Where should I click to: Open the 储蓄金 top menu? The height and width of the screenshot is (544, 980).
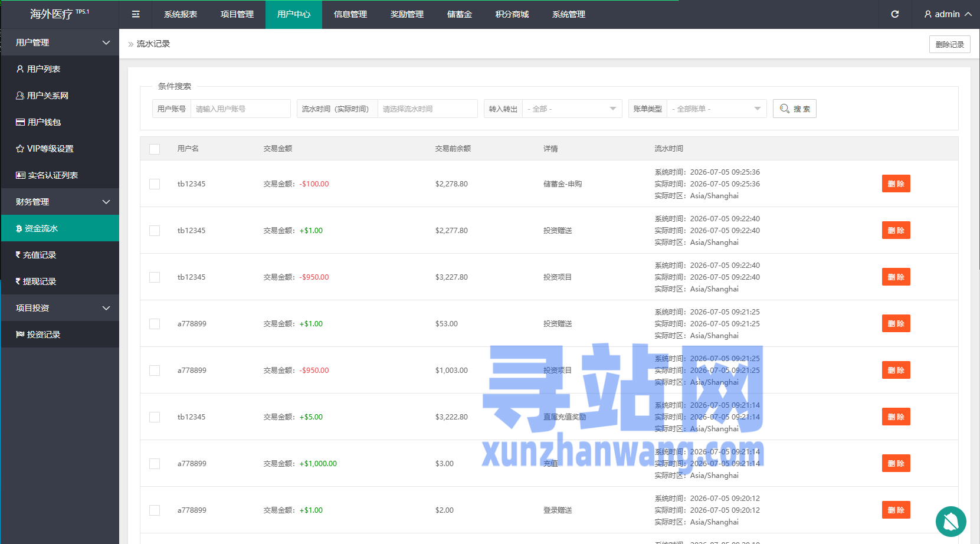tap(460, 14)
